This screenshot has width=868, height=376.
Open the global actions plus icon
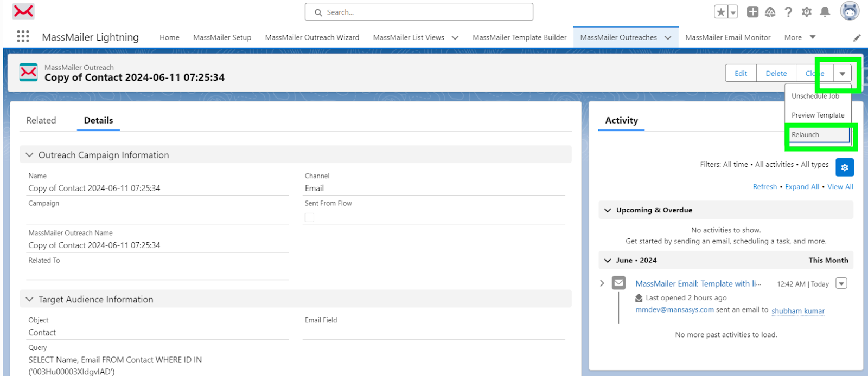752,12
